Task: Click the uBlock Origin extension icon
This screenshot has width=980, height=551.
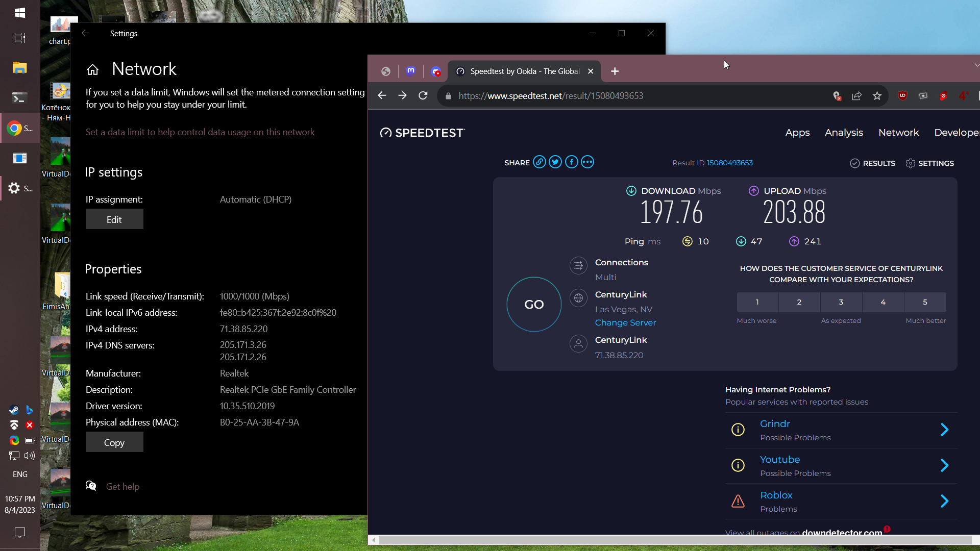Action: (x=902, y=96)
